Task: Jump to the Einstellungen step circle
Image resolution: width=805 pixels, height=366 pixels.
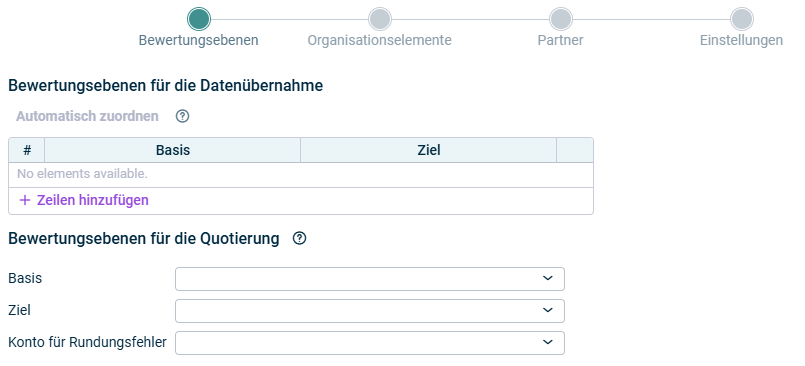Action: [742, 19]
